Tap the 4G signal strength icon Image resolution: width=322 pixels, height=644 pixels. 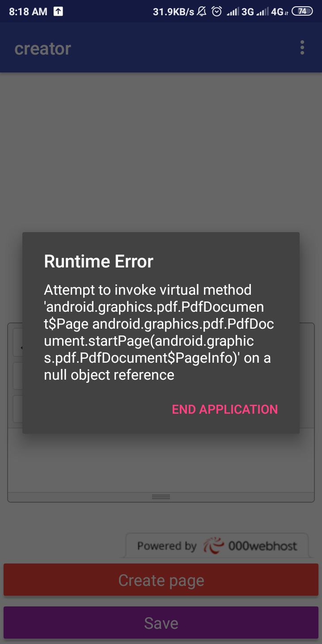click(x=271, y=12)
